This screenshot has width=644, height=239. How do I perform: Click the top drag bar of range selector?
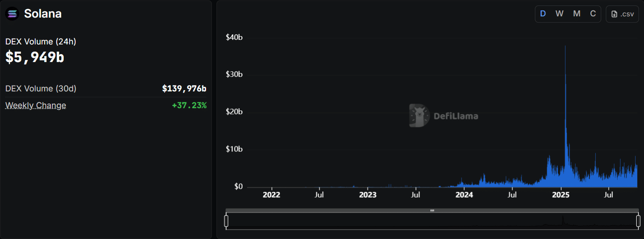coord(432,210)
